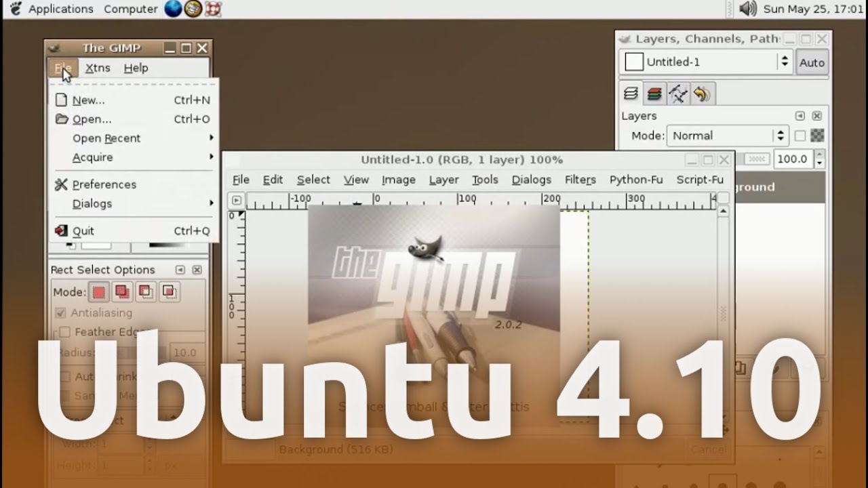Select Replace selection mode icon in Rect Select Options
This screenshot has height=488, width=868.
(99, 292)
